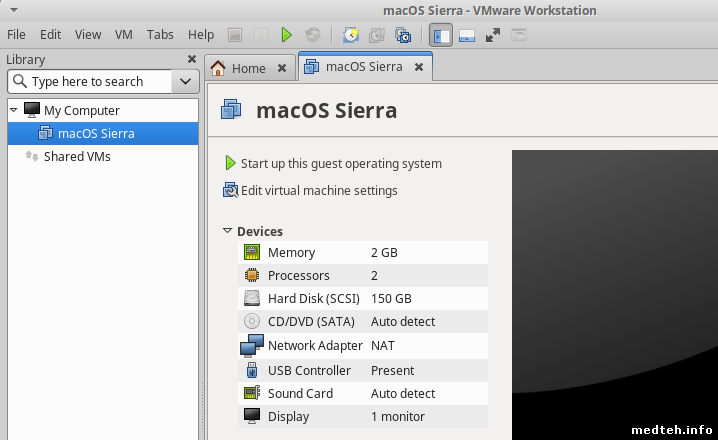
Task: Take a snapshot of the virtual machine
Action: point(351,35)
